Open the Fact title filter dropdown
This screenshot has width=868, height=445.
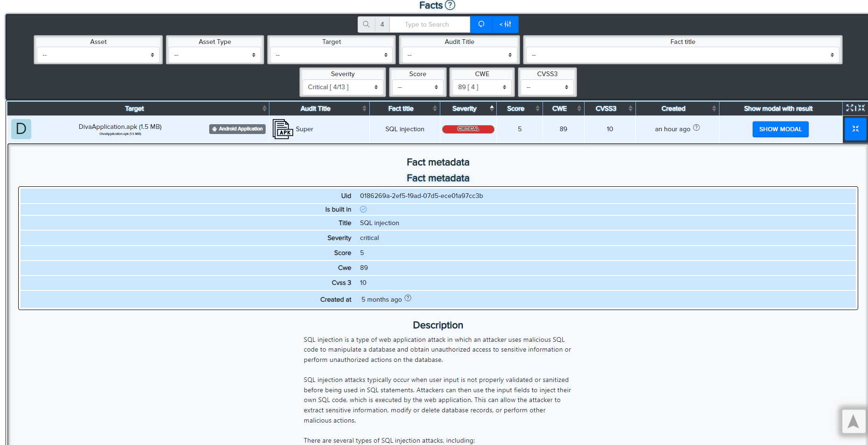[x=683, y=55]
